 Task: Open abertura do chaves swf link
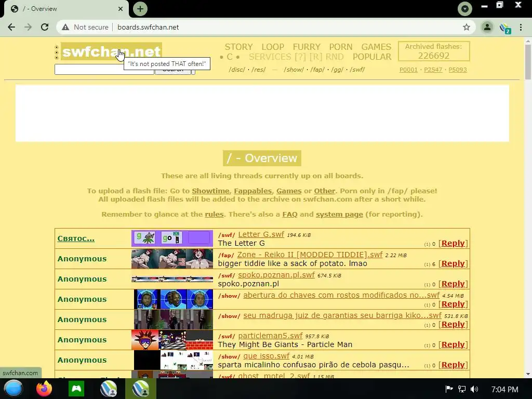pos(341,295)
